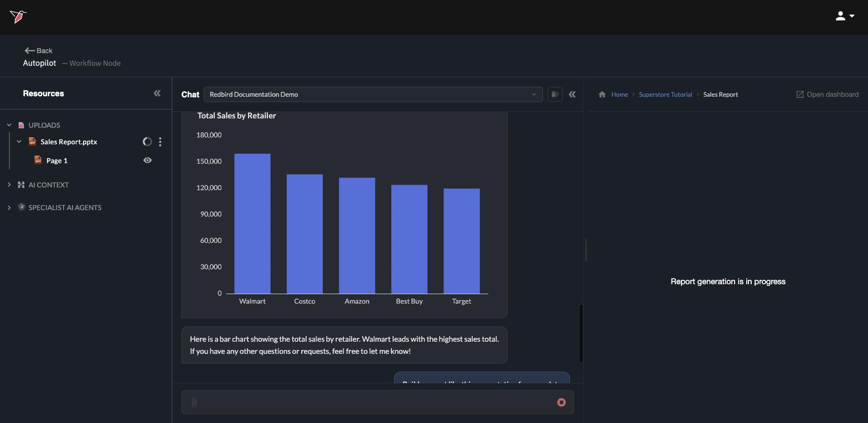Click the Walmart bar in chart
Screen dimensions: 868x423
coord(252,223)
